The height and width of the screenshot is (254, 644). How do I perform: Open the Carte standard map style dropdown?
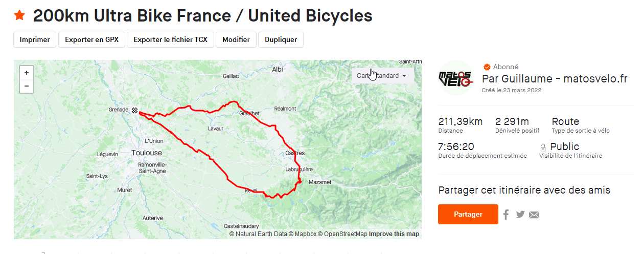pos(382,76)
